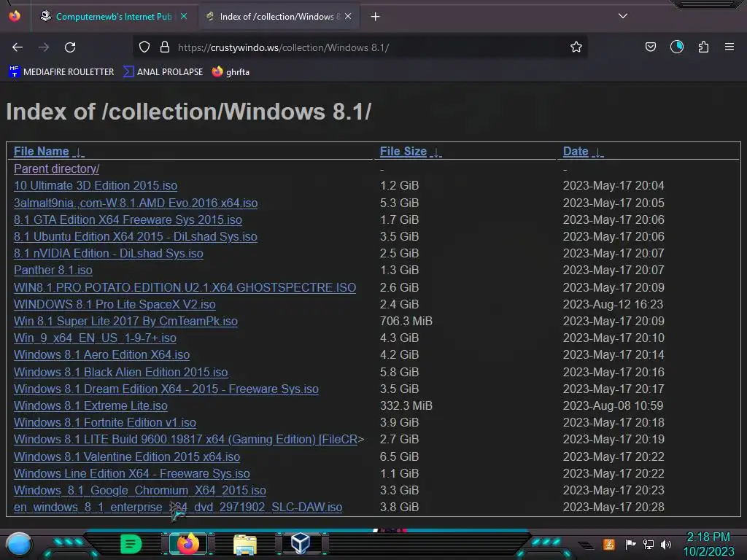
Task: Download Win 8.1 Super Lite 2017 By CmTeamPk
Action: pos(125,321)
